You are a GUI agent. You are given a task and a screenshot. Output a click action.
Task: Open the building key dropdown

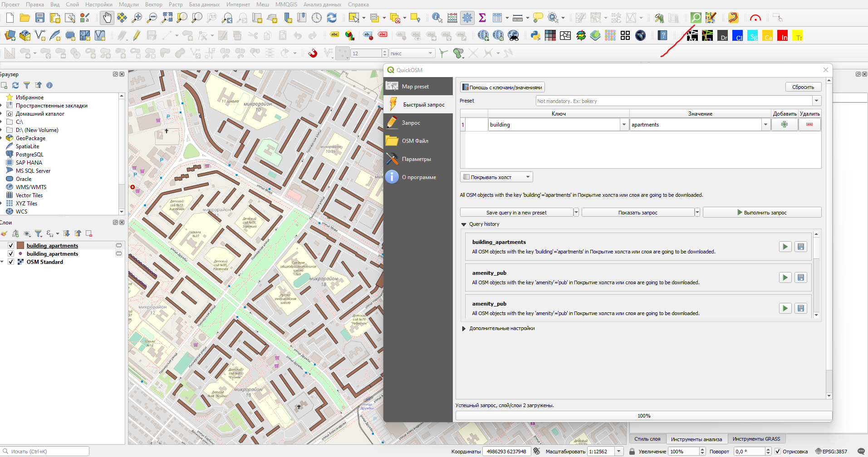click(624, 125)
